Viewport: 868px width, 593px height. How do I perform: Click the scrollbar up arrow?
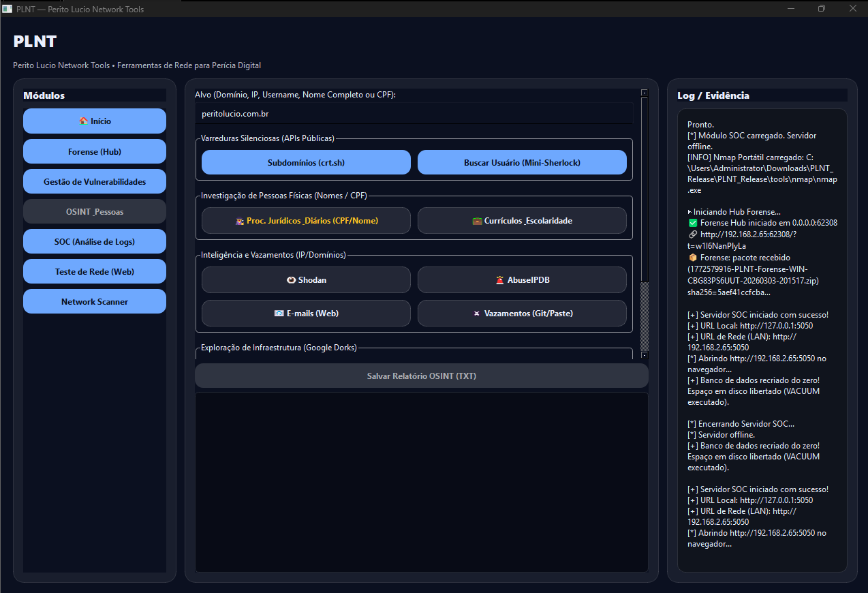645,93
